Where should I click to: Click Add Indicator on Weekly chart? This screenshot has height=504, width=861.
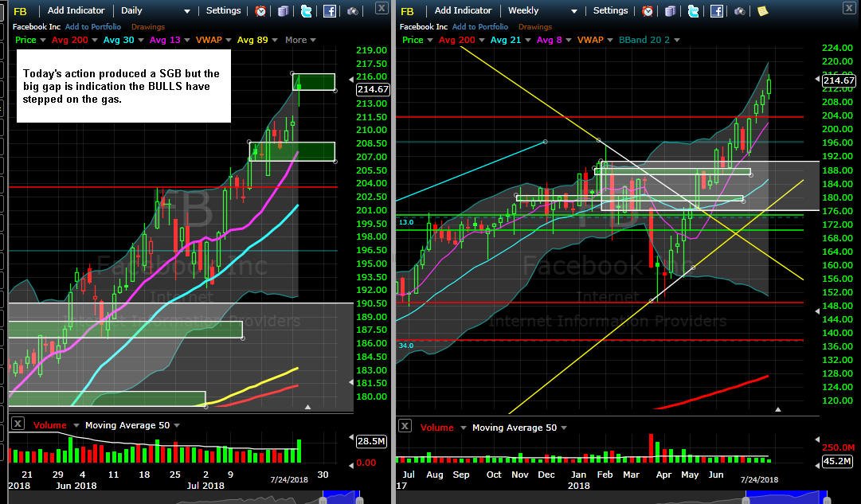point(463,10)
